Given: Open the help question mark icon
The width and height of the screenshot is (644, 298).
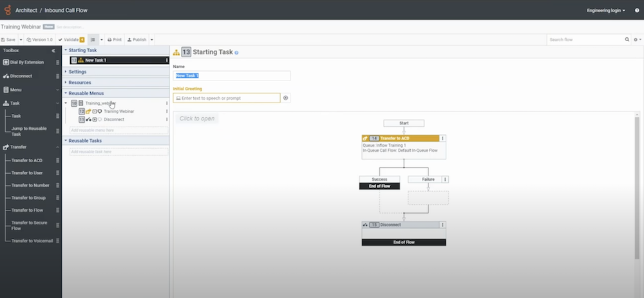Looking at the screenshot, I should point(637,10).
